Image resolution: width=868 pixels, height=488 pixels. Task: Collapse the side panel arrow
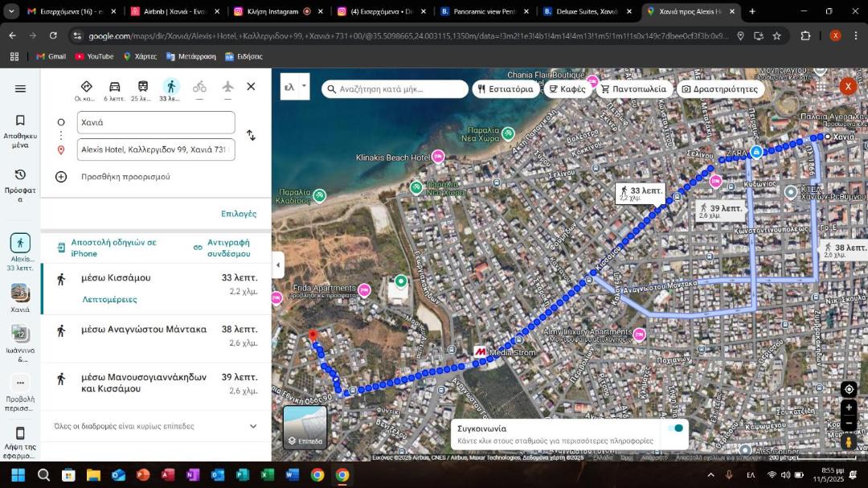(278, 265)
